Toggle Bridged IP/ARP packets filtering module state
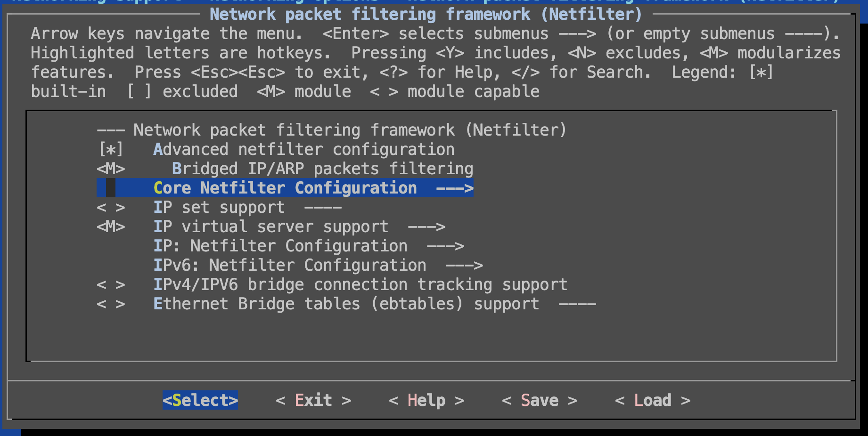The image size is (868, 436). coord(111,169)
